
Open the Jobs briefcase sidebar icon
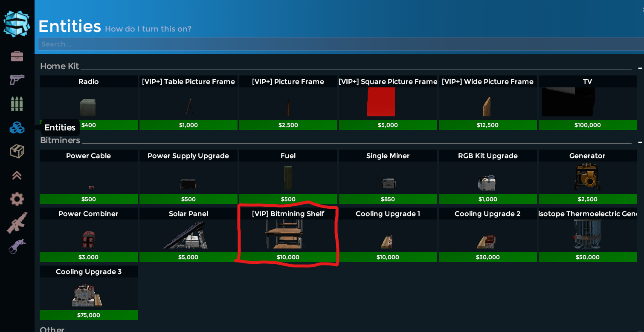(x=17, y=56)
